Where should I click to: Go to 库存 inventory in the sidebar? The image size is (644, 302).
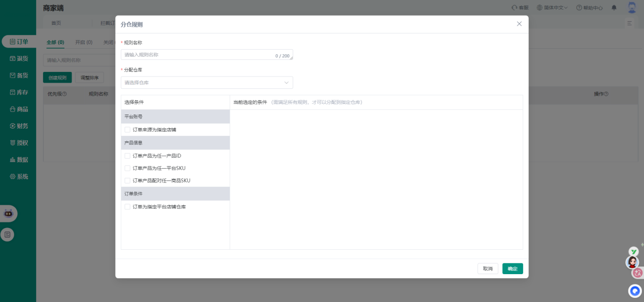point(18,92)
